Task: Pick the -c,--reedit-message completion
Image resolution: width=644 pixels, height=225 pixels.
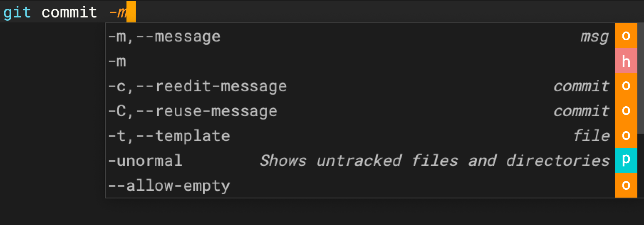Action: (197, 86)
